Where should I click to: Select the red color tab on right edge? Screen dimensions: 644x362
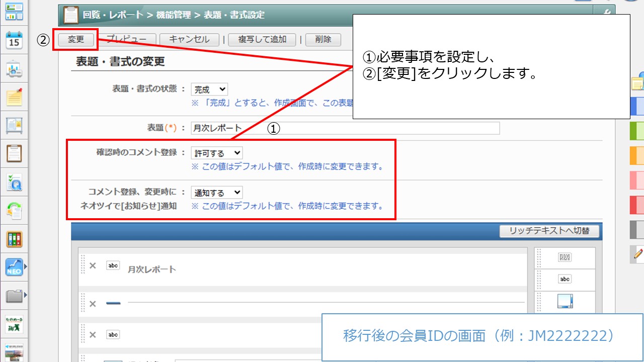(637, 205)
